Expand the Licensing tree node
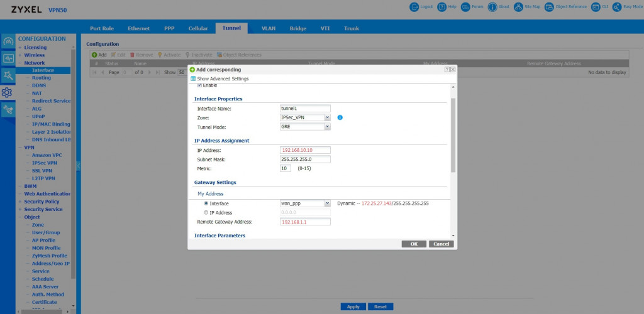Viewport: 644px width, 314px height. point(19,48)
